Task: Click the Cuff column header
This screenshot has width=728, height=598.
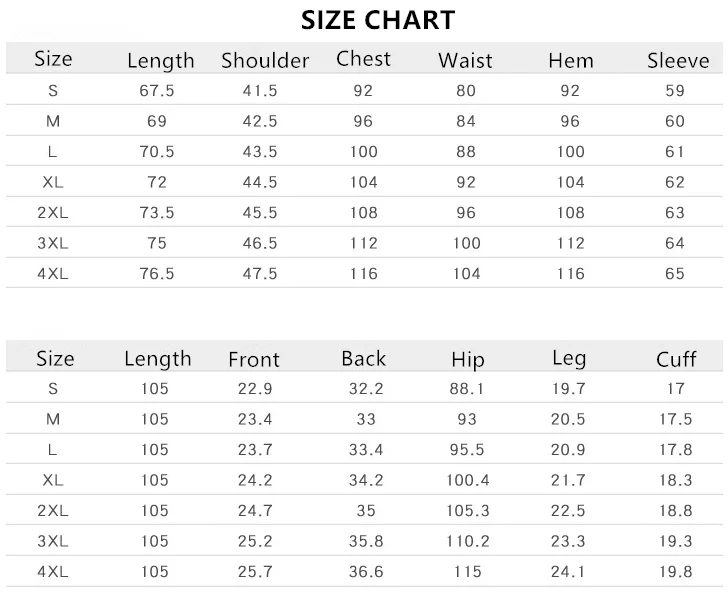Action: point(676,359)
